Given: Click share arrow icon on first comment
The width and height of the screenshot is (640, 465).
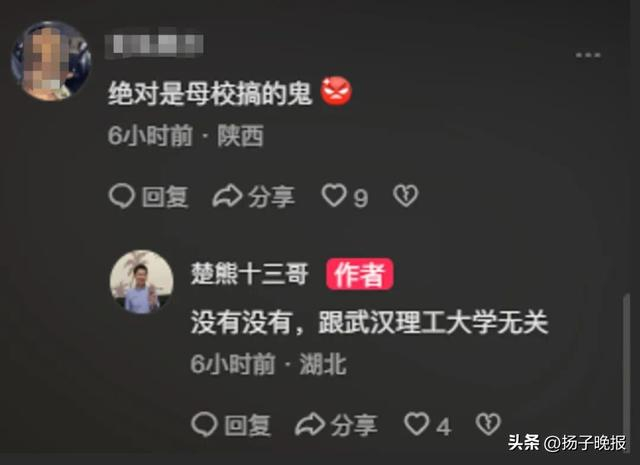Looking at the screenshot, I should 227,196.
